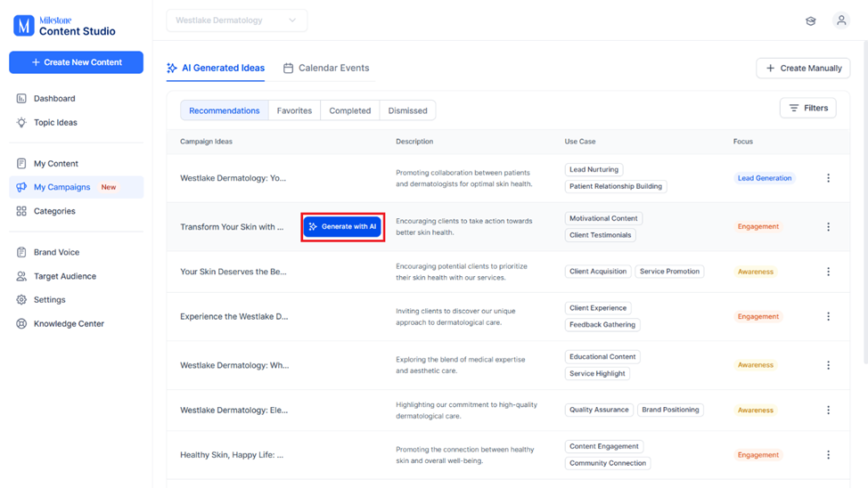Image resolution: width=868 pixels, height=488 pixels.
Task: Open Settings in sidebar
Action: (x=76, y=300)
